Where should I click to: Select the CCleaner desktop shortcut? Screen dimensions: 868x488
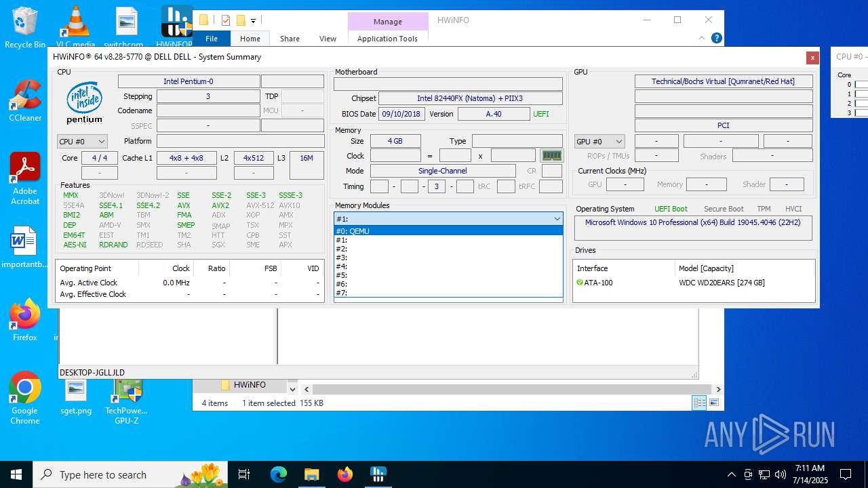click(25, 100)
